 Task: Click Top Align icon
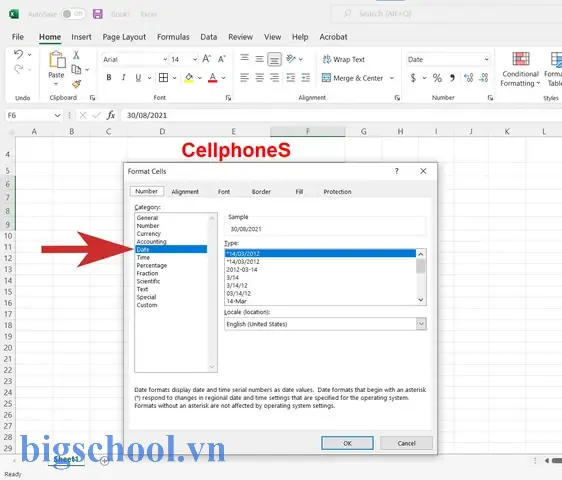244,58
